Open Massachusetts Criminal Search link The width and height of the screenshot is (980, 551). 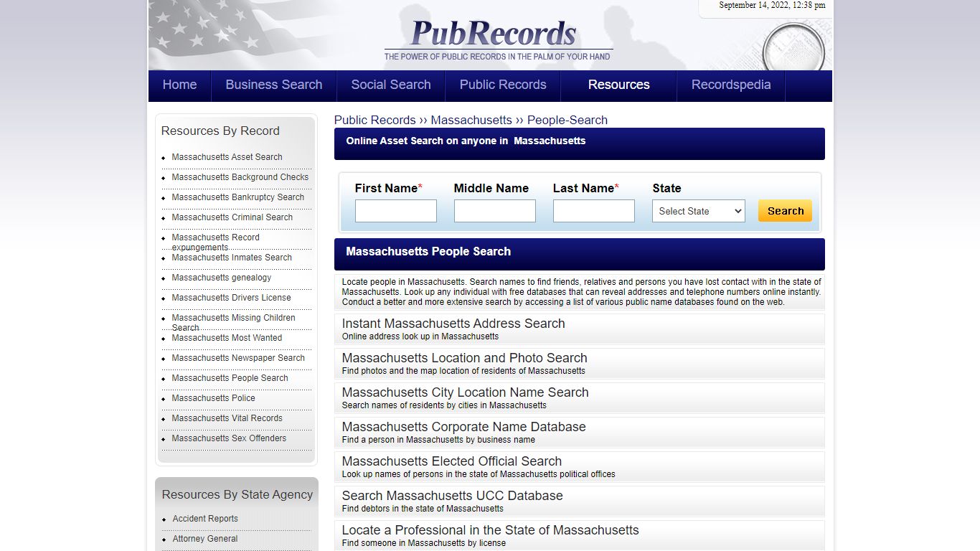pyautogui.click(x=232, y=217)
